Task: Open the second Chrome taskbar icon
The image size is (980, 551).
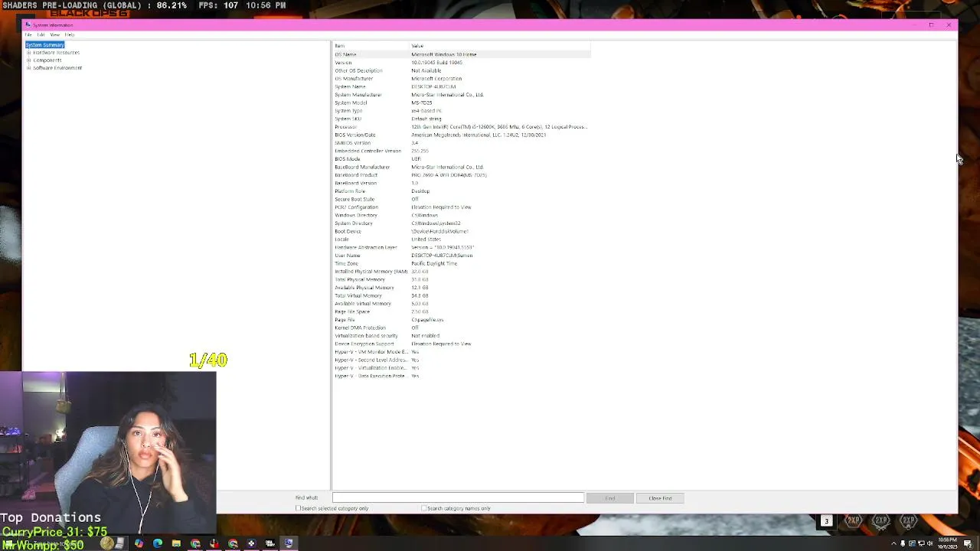Action: (x=233, y=543)
